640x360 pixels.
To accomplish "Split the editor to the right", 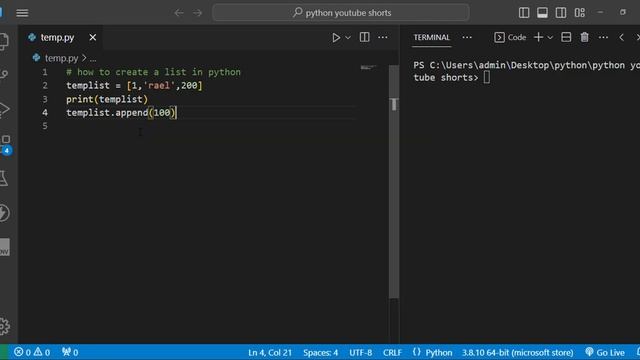I will click(364, 37).
